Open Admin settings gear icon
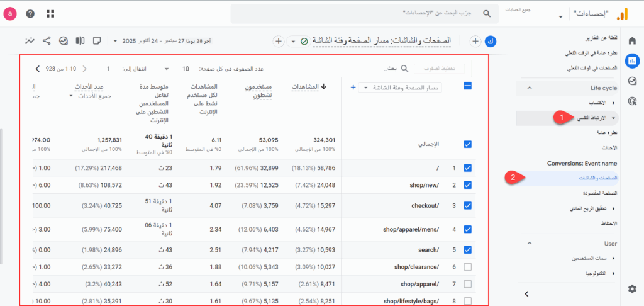Viewport: 644px width, 306px height. (x=632, y=288)
